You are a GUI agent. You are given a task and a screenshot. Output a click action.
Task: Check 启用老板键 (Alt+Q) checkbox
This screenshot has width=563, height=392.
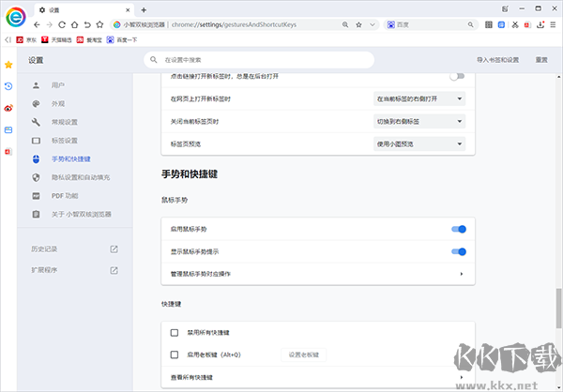175,354
